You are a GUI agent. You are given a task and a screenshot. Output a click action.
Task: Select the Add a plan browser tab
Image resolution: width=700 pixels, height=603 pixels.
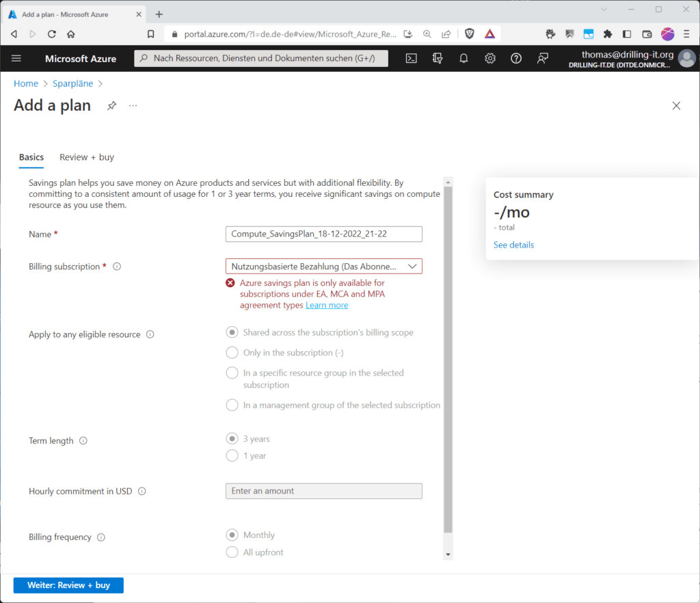pos(74,14)
